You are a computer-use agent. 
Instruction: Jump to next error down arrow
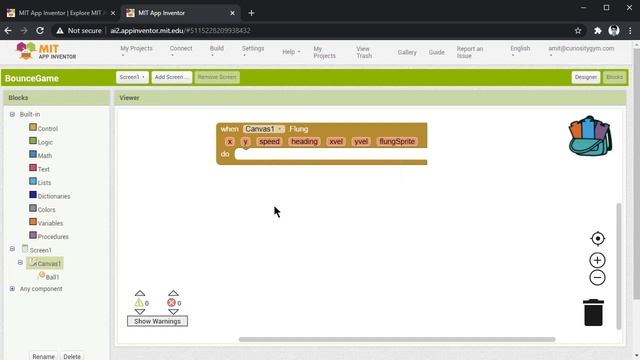(x=173, y=312)
